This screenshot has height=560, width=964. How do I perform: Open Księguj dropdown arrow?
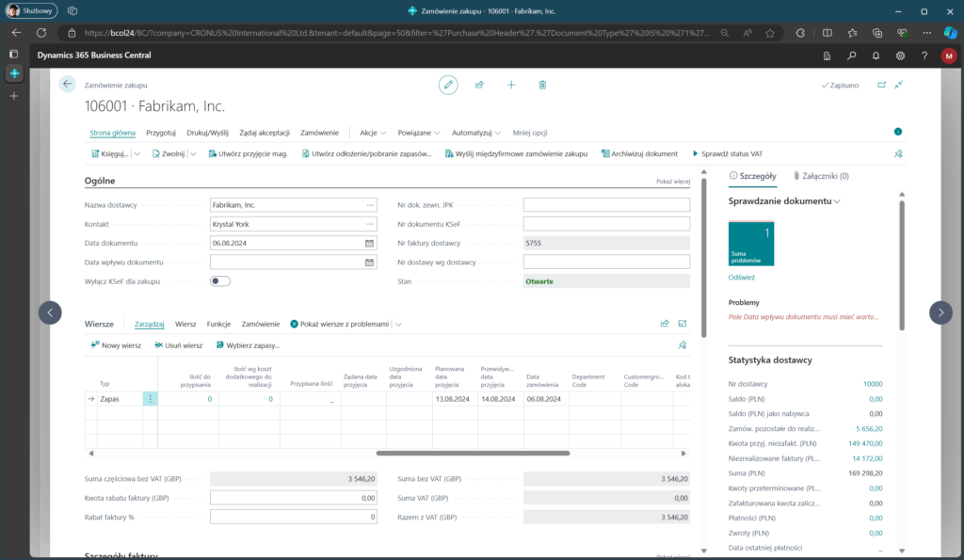point(137,153)
